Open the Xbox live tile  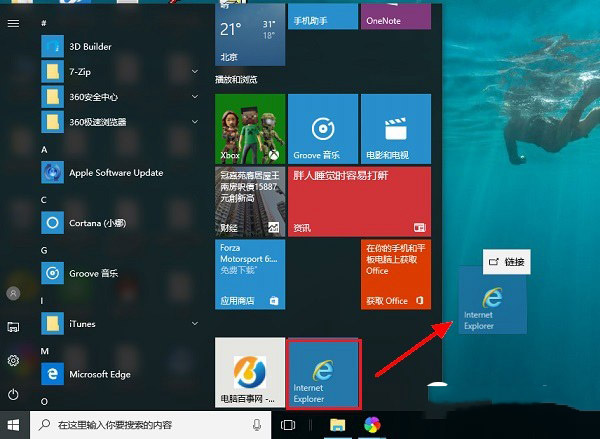coord(249,128)
